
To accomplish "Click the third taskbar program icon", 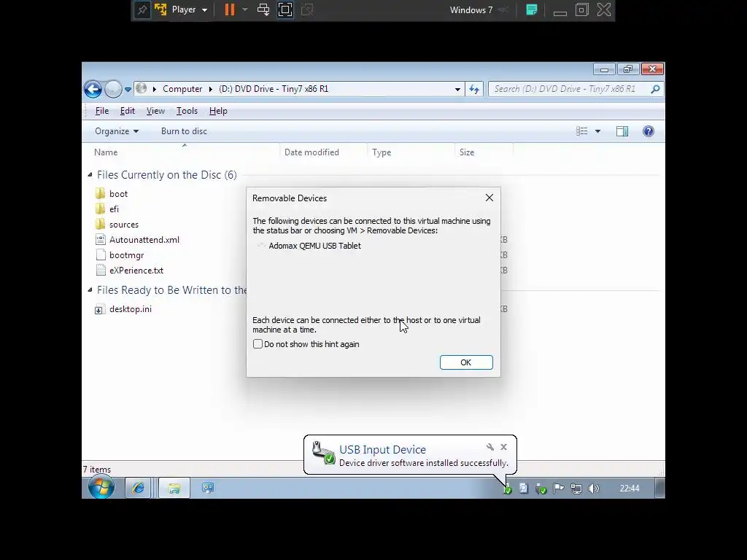I will coord(208,488).
